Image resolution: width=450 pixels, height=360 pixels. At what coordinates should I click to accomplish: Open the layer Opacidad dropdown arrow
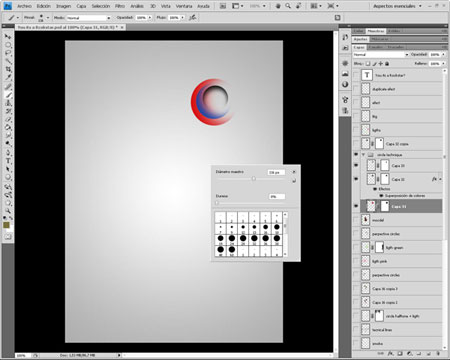click(x=443, y=54)
